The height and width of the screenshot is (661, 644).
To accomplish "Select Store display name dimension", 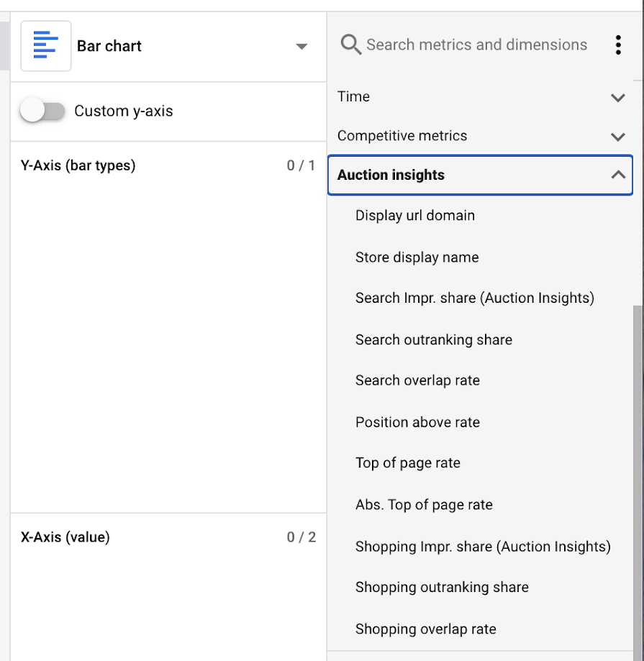I will click(x=417, y=257).
